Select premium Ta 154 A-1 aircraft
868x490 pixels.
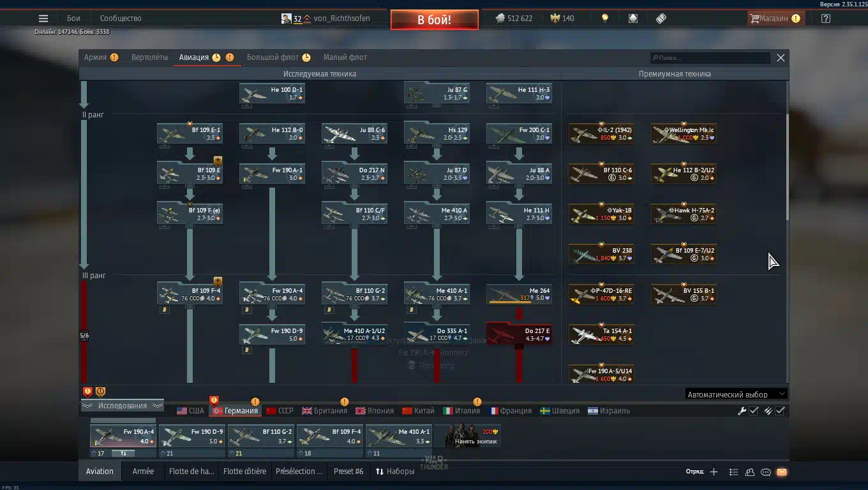point(601,334)
